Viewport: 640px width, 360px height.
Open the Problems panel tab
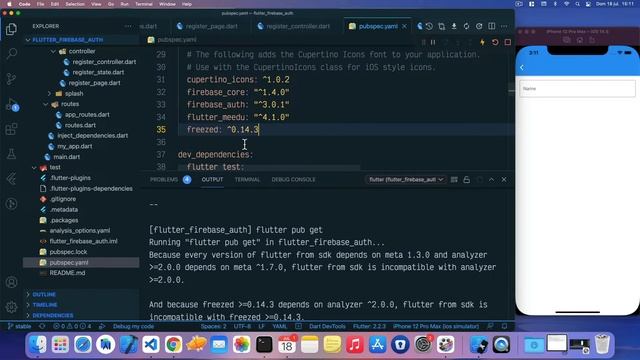pyautogui.click(x=164, y=180)
